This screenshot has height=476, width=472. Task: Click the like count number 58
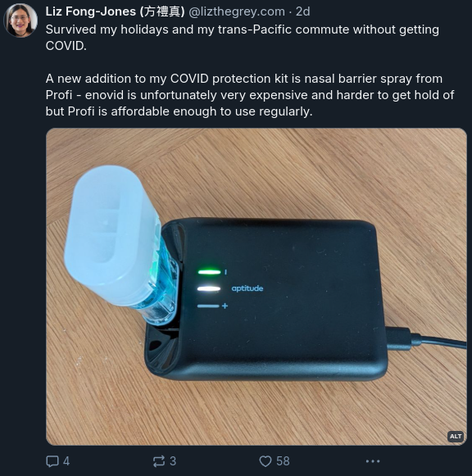283,461
